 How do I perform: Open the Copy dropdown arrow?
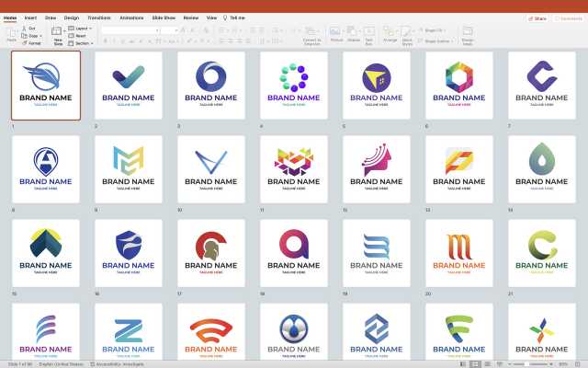(41, 36)
